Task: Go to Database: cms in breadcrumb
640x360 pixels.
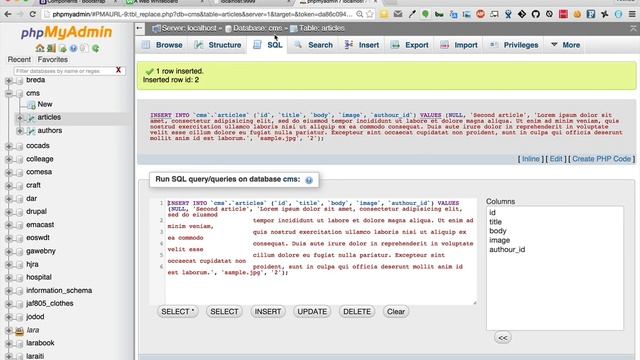Action: tap(257, 28)
